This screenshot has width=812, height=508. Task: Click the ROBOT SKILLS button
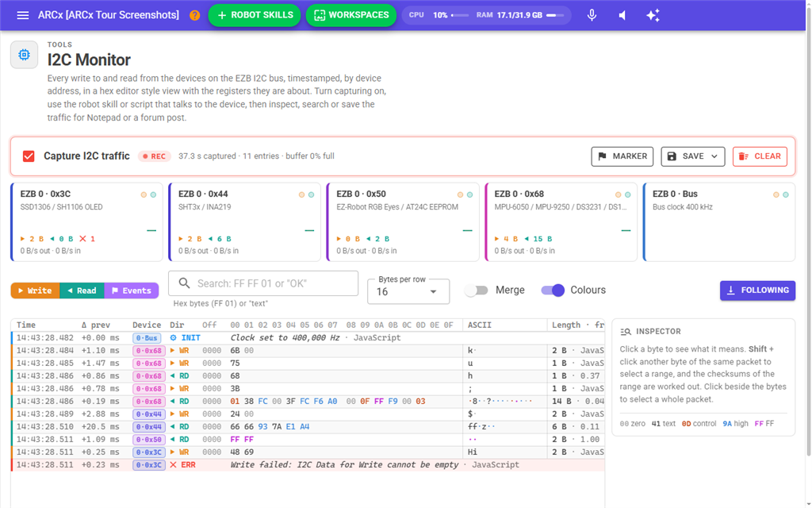(255, 15)
